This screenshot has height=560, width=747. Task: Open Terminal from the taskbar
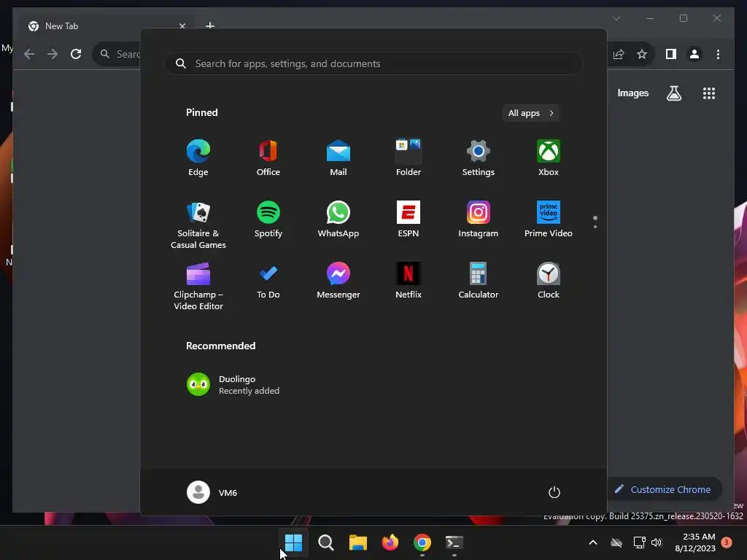click(x=454, y=542)
